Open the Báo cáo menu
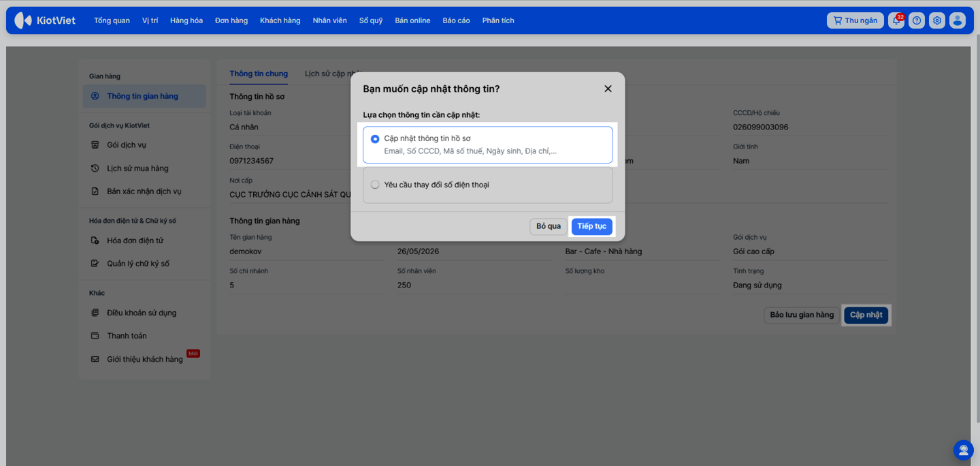 click(456, 20)
